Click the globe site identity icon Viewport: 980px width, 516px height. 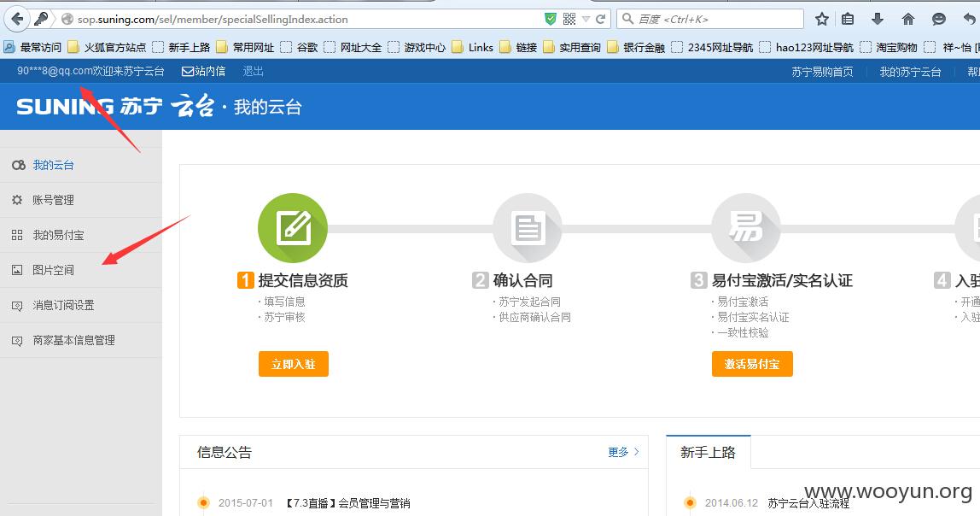67,20
